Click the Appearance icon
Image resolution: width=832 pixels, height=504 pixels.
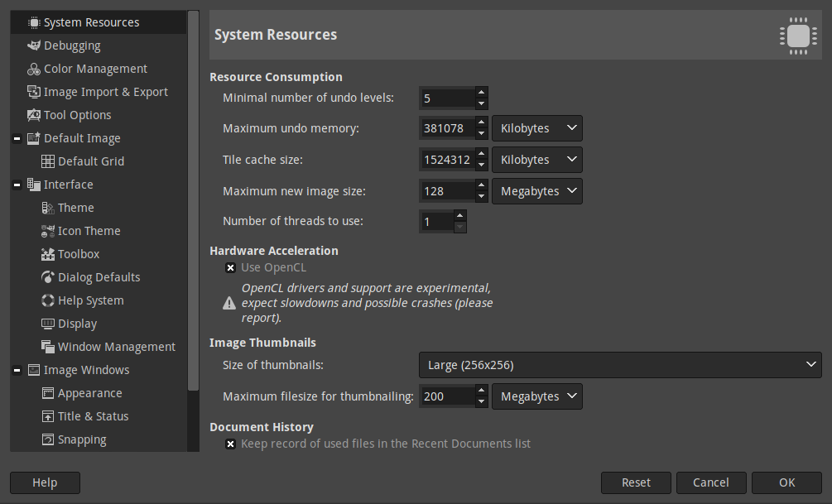point(48,393)
